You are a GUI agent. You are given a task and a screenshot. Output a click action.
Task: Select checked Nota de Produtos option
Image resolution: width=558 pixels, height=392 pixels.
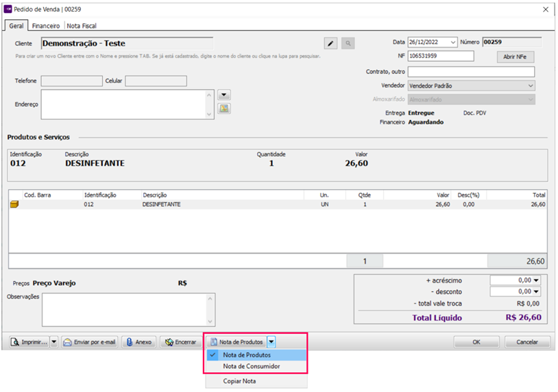(247, 355)
